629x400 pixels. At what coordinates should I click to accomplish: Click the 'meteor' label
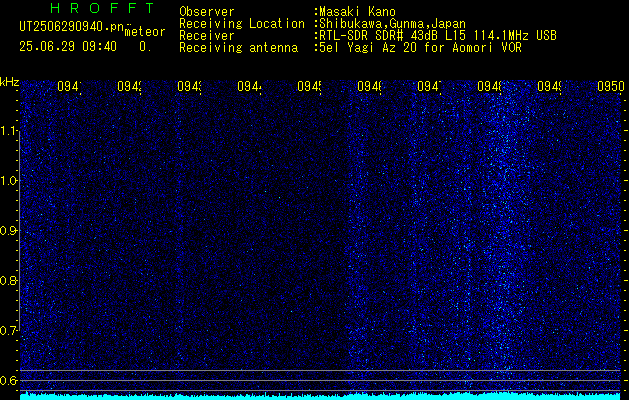pos(145,32)
